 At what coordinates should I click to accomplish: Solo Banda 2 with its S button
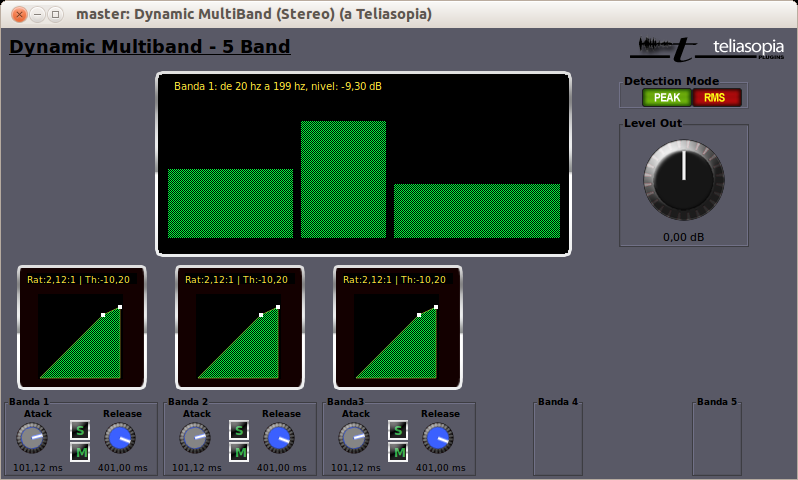pos(238,430)
